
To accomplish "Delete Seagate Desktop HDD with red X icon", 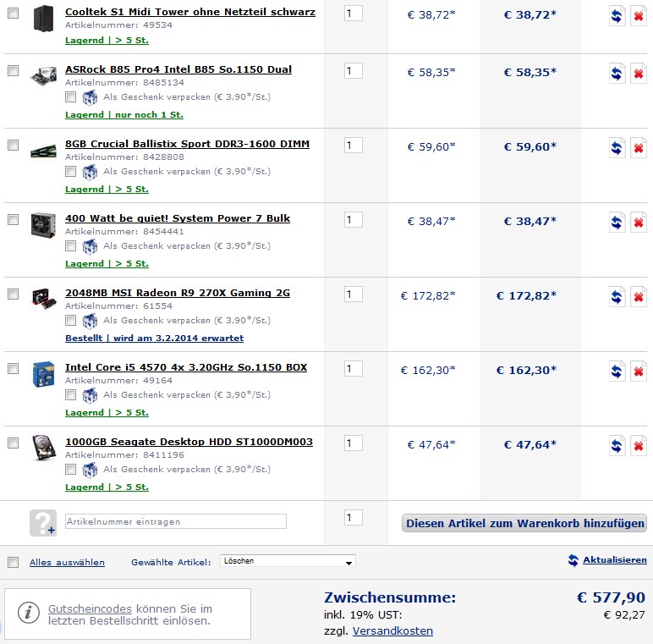I will (x=639, y=446).
